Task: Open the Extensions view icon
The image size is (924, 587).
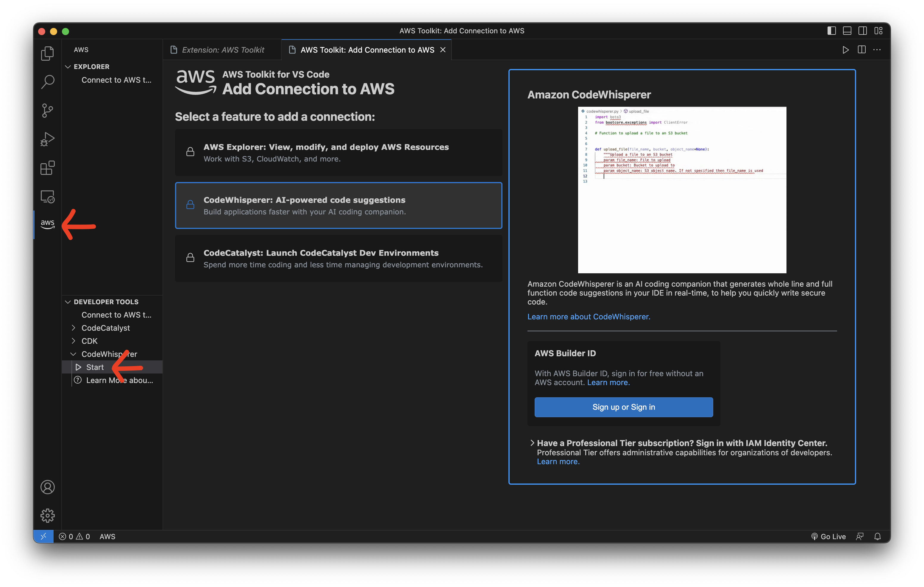Action: point(47,168)
